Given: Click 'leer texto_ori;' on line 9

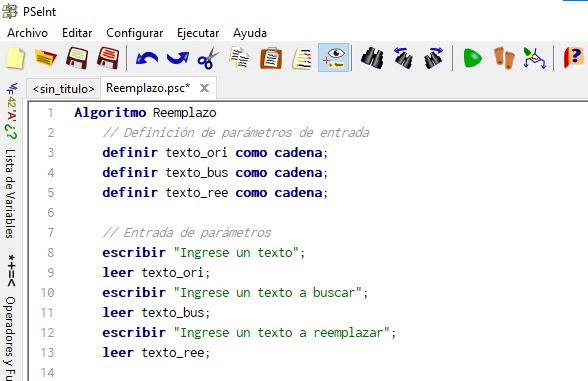Looking at the screenshot, I should tap(156, 273).
